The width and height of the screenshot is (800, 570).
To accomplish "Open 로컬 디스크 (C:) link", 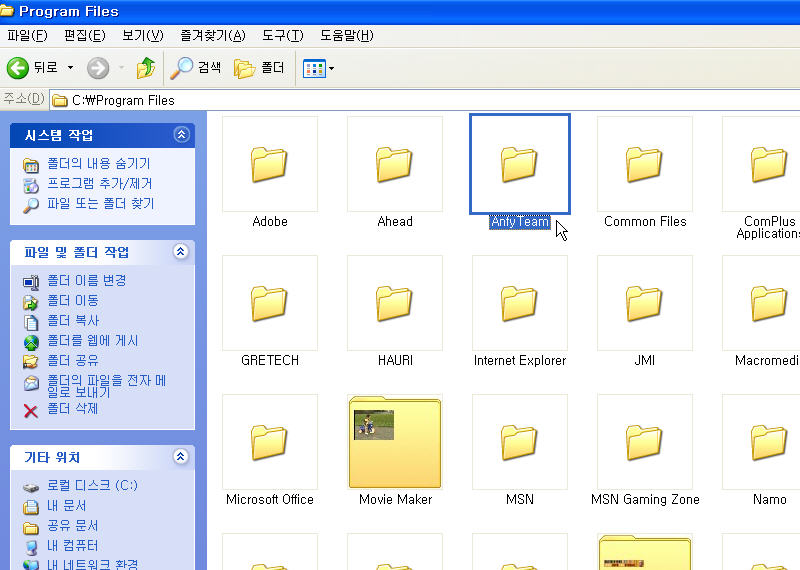I will point(92,485).
